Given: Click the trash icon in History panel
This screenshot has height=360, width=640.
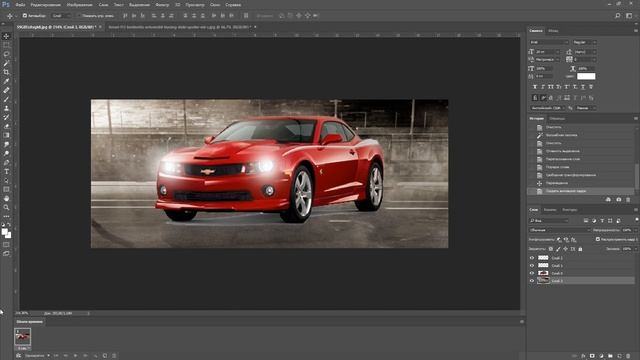Looking at the screenshot, I should [628, 200].
